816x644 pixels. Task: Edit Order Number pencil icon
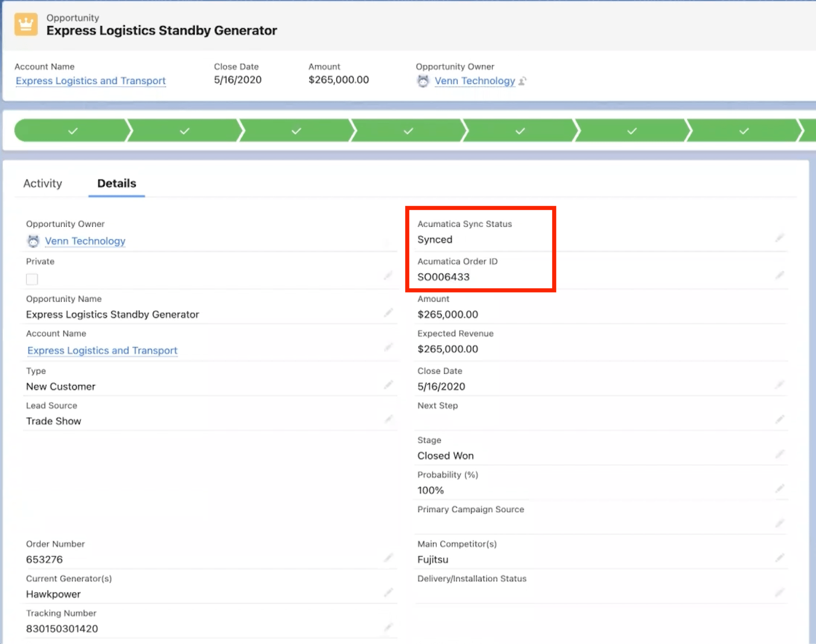pos(388,558)
